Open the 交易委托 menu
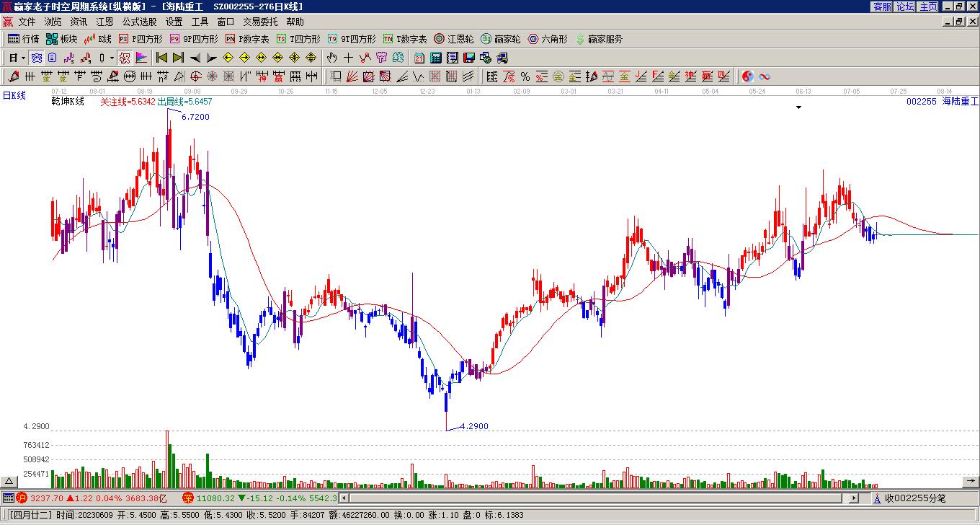The height and width of the screenshot is (525, 980). click(x=260, y=22)
